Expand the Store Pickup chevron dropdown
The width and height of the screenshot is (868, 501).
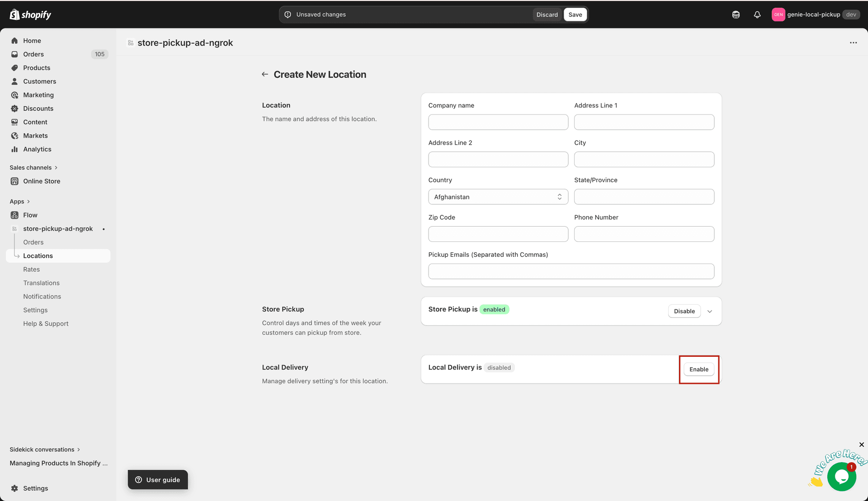709,311
